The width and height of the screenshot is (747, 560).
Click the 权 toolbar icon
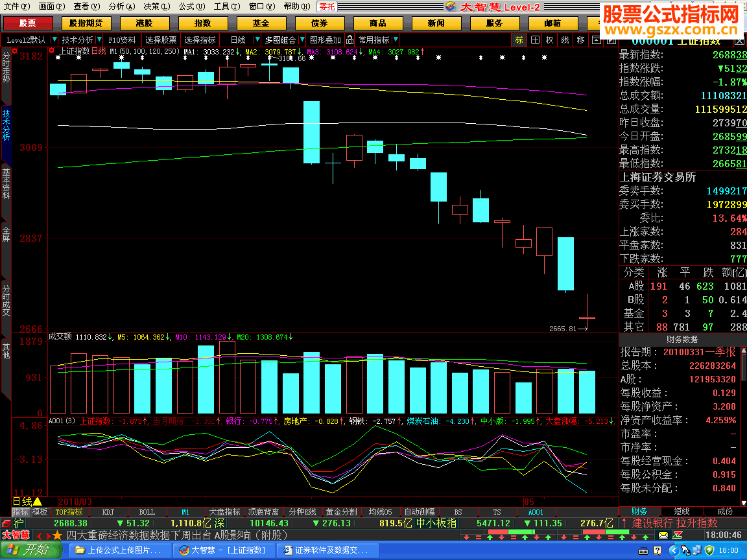pyautogui.click(x=550, y=40)
